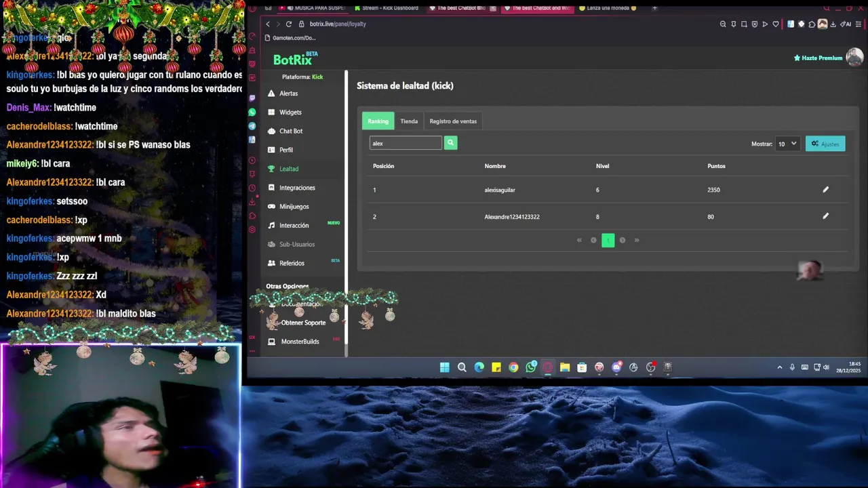Open a new browser tab with the plus button

coord(654,8)
